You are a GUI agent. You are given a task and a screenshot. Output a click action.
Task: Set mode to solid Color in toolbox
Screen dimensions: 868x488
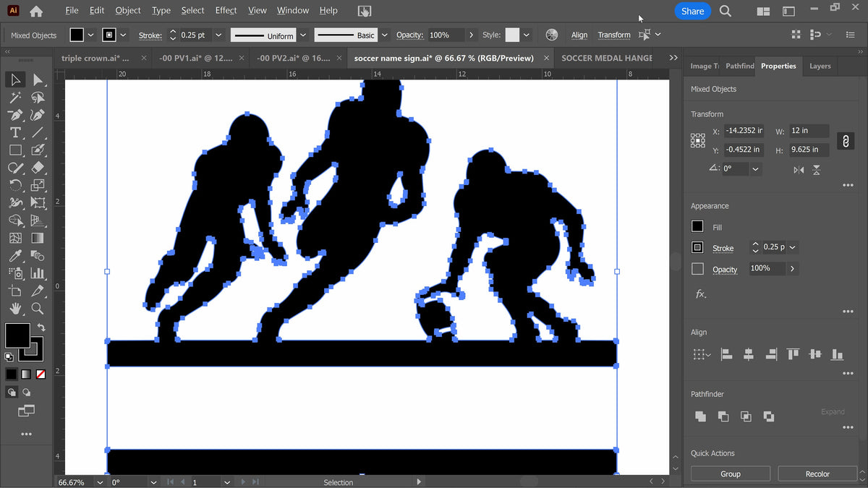pos(12,374)
